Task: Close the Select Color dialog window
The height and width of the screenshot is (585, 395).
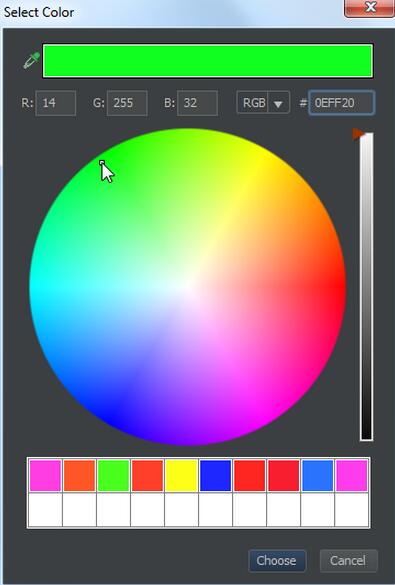Action: coord(369,7)
